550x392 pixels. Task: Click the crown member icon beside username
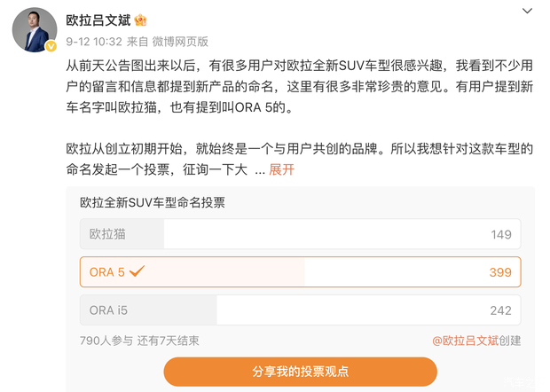[x=140, y=20]
